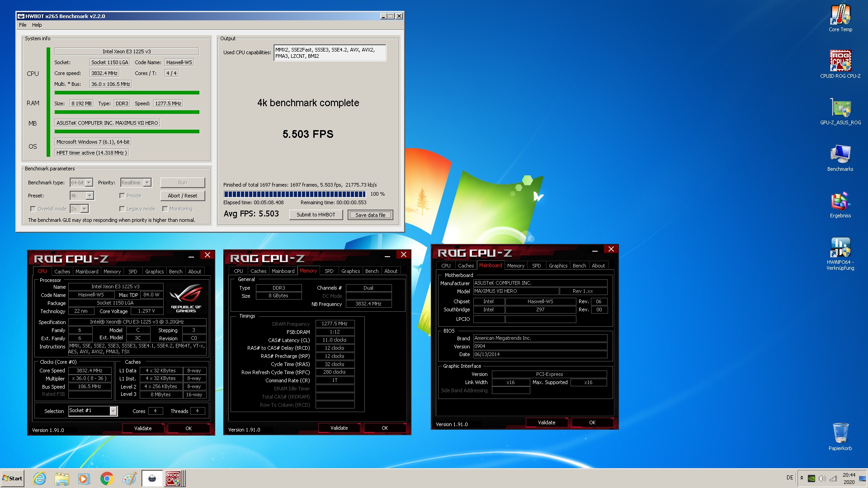The height and width of the screenshot is (488, 868).
Task: Open the Start menu
Action: [x=12, y=478]
